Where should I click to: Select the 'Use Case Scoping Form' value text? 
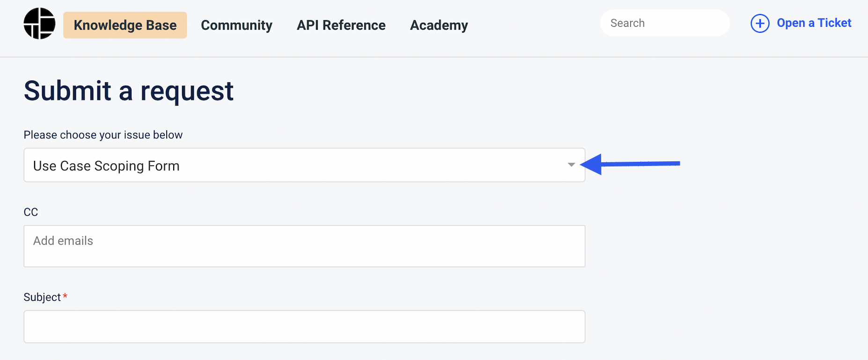point(106,166)
